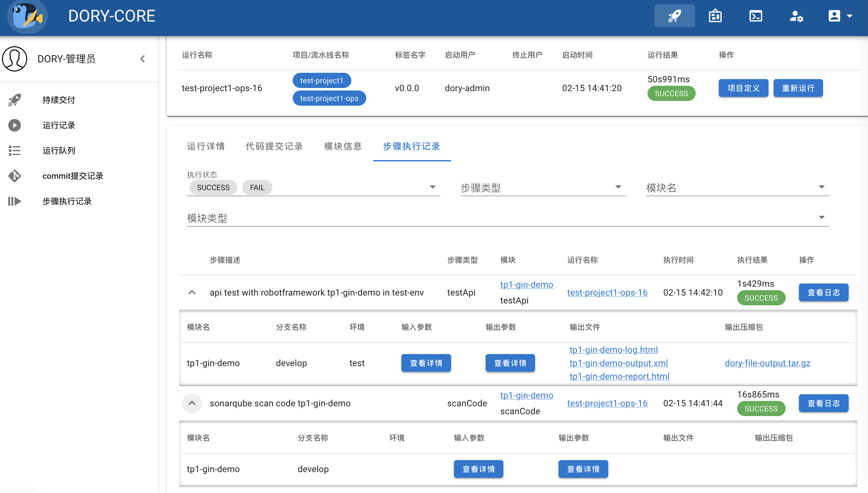Viewport: 868px width, 493px height.
Task: Click the 重新运行 button
Action: (798, 88)
